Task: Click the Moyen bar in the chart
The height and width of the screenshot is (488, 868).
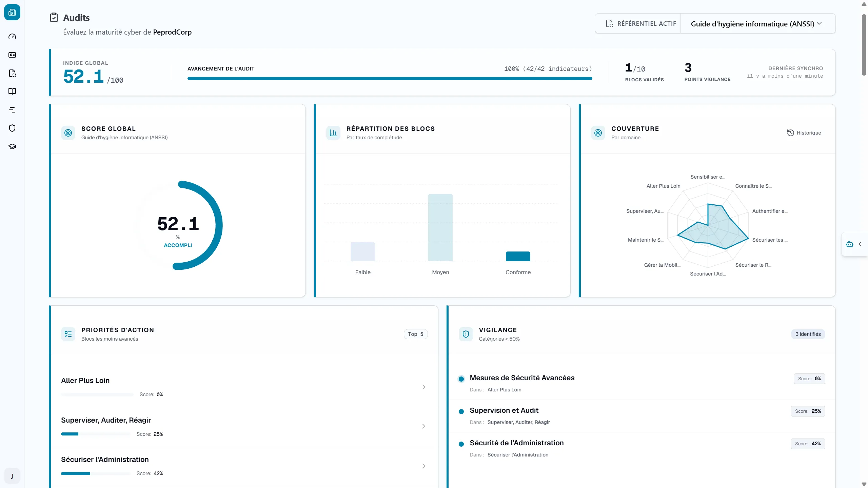Action: 440,227
